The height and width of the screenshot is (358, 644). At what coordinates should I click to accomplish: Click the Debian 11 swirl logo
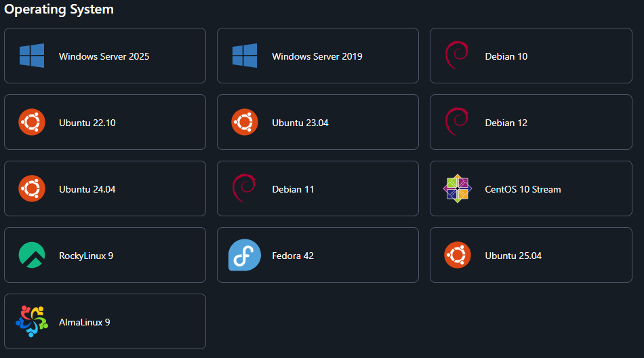click(x=244, y=188)
